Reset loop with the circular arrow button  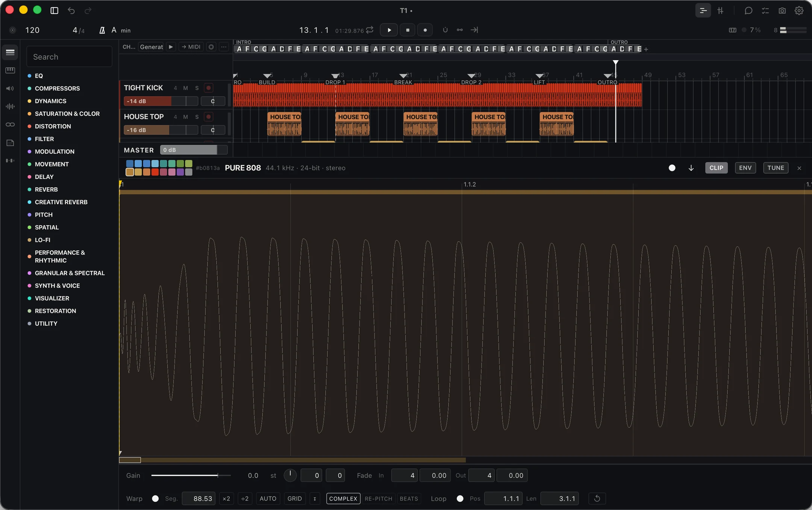[x=597, y=499]
